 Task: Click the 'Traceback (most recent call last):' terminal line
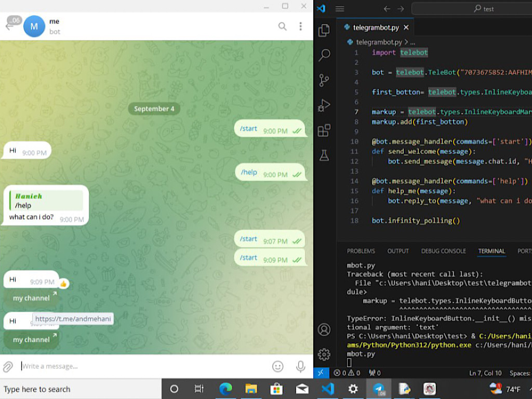[x=415, y=274]
